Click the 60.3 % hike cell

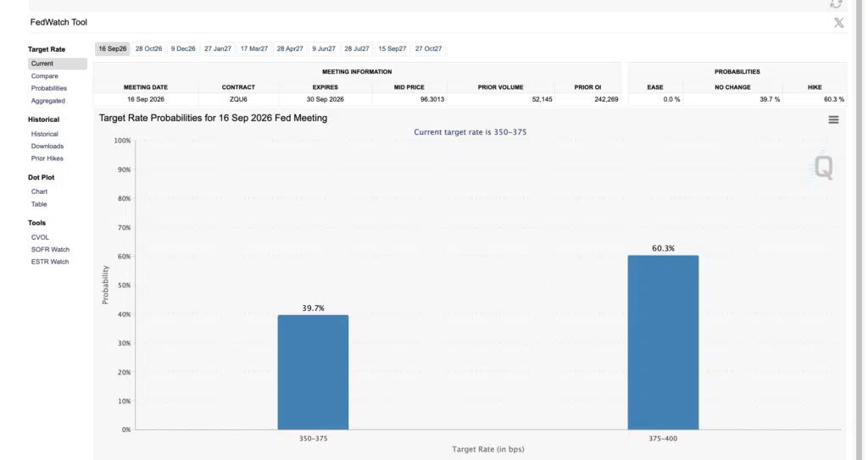coord(815,100)
